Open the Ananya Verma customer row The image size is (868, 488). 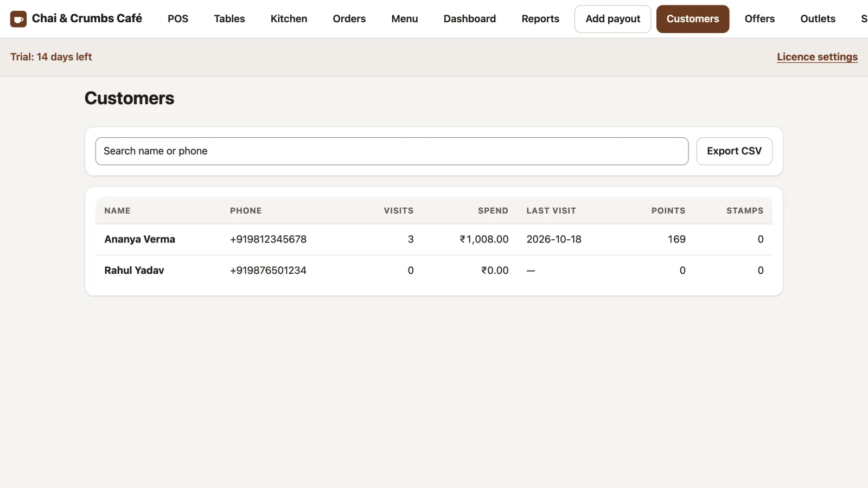434,240
